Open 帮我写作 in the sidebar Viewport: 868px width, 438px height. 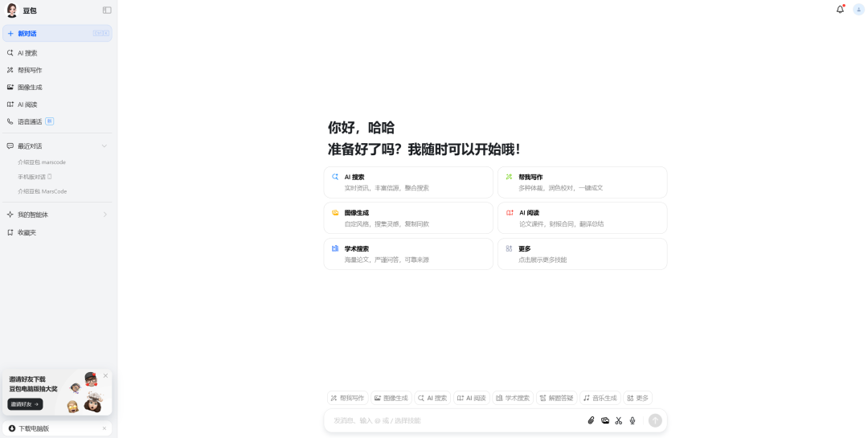[x=58, y=71]
